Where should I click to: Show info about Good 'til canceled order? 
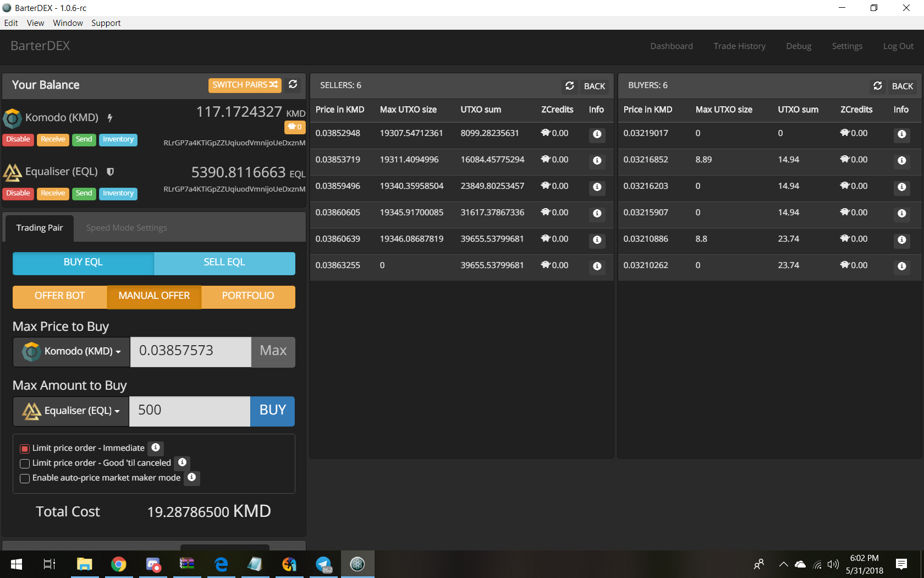coord(182,462)
